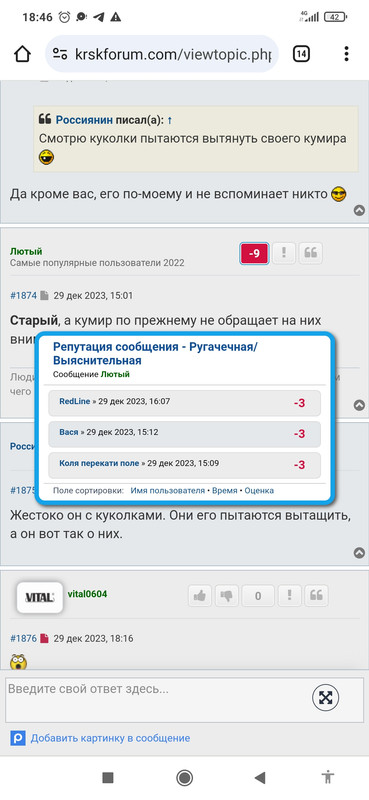Like vital0604's post with thumbs up
The width and height of the screenshot is (369, 800).
click(200, 595)
